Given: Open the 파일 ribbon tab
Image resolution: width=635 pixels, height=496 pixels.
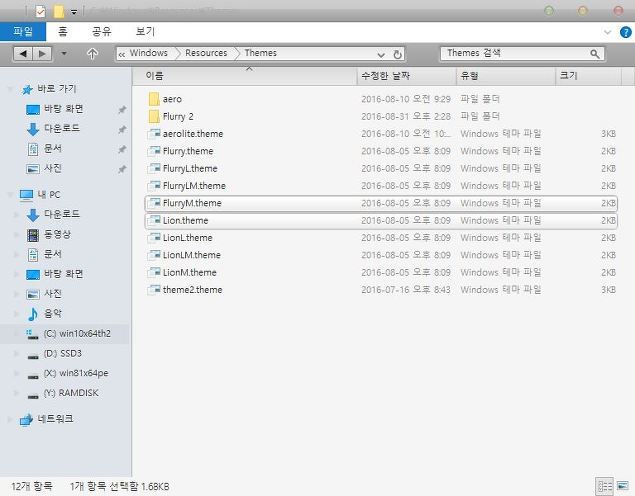Looking at the screenshot, I should tap(23, 32).
